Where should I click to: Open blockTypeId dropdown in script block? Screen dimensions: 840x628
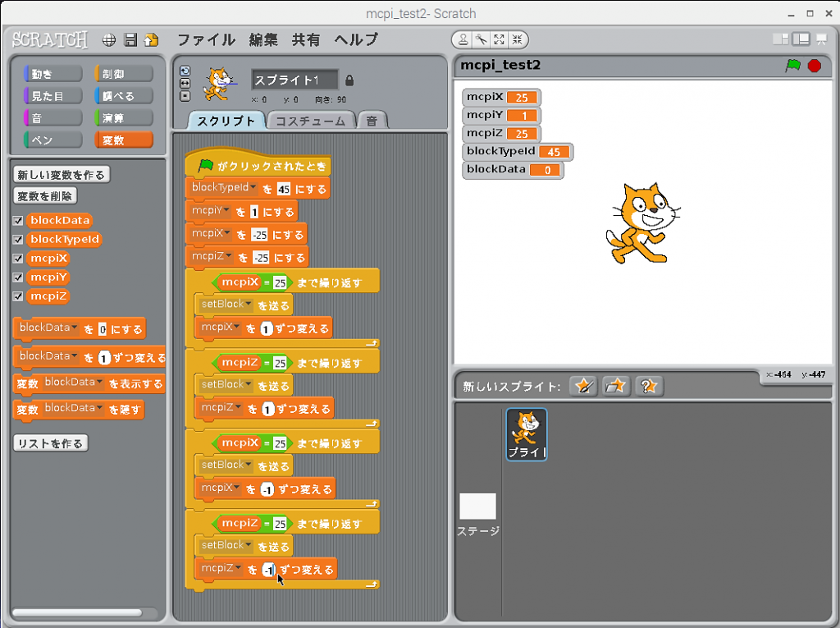[253, 189]
